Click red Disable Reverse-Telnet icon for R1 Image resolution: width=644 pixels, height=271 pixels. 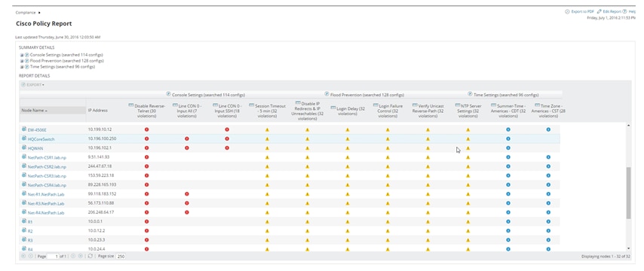click(x=146, y=221)
